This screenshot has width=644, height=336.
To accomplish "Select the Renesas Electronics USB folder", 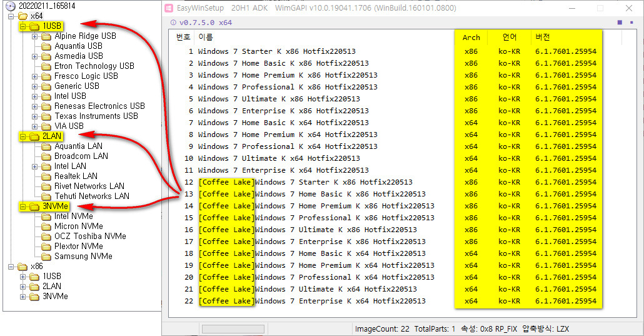I will coord(99,106).
